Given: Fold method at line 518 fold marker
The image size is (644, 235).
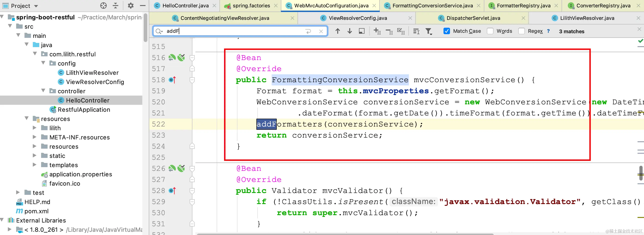Looking at the screenshot, I should coord(192,80).
